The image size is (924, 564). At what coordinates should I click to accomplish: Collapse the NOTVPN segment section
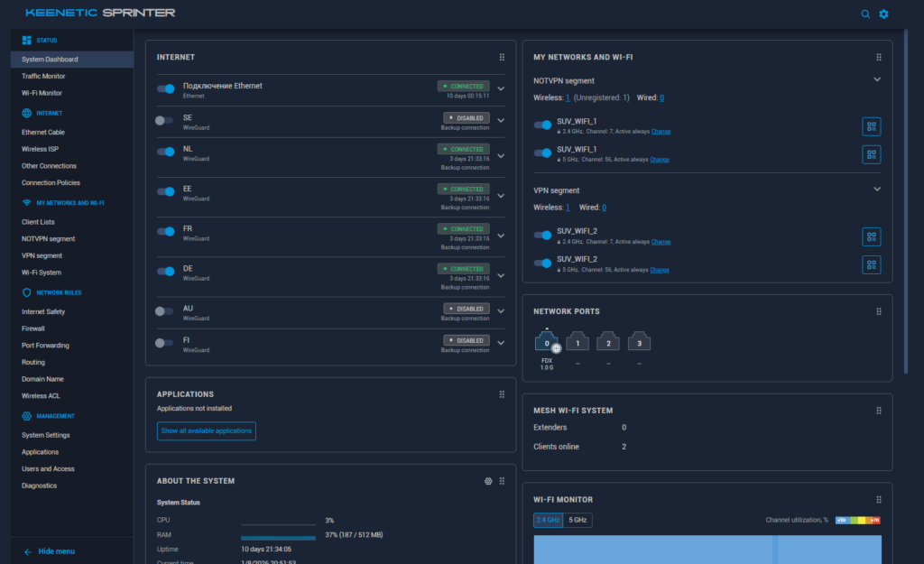tap(876, 79)
